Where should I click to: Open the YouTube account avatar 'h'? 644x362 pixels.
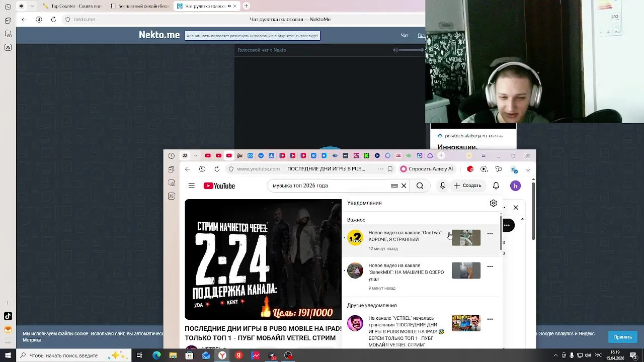(x=515, y=186)
